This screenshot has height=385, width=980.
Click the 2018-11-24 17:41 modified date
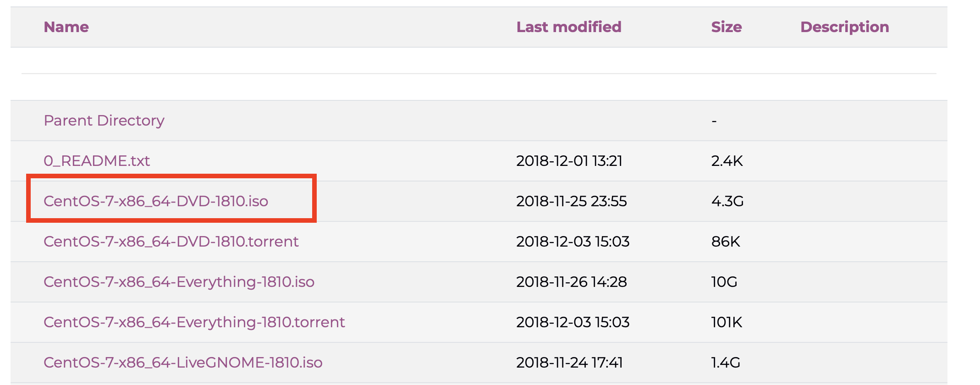pyautogui.click(x=569, y=363)
